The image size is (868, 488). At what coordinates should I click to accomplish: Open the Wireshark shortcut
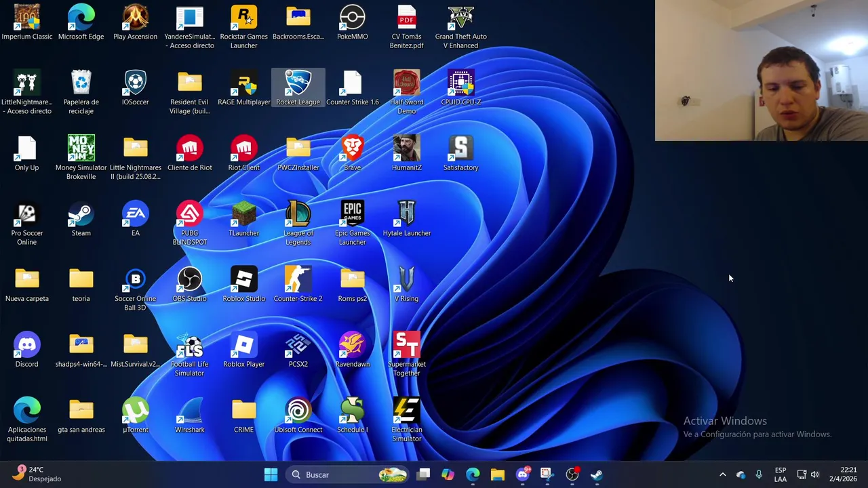click(190, 415)
